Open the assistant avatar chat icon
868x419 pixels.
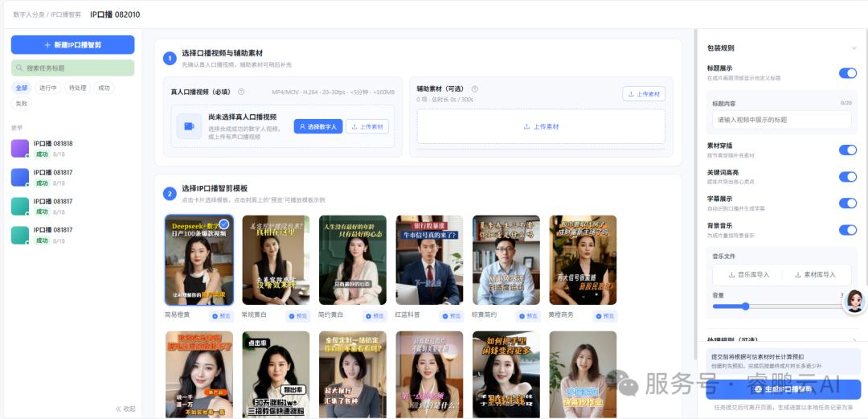854,302
